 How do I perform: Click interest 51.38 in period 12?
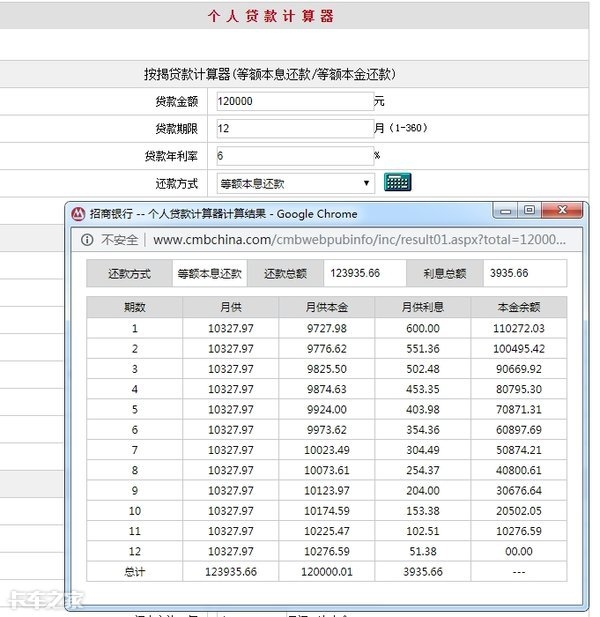(x=423, y=551)
